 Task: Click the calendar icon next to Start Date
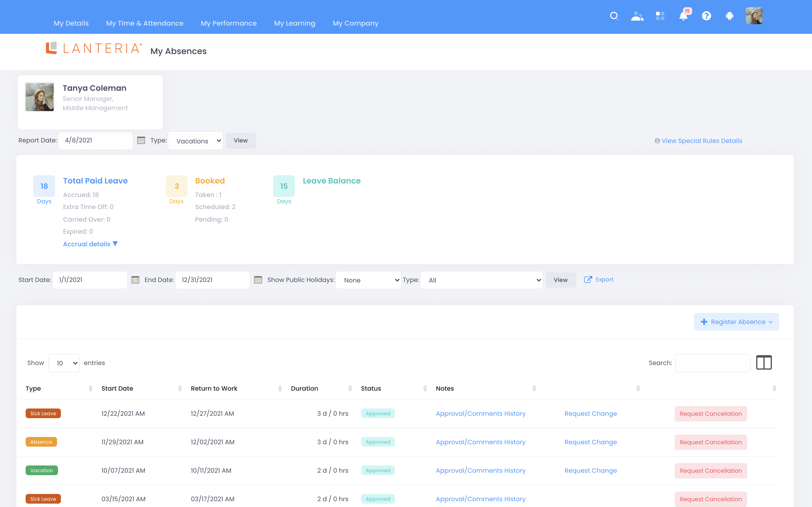coord(135,280)
